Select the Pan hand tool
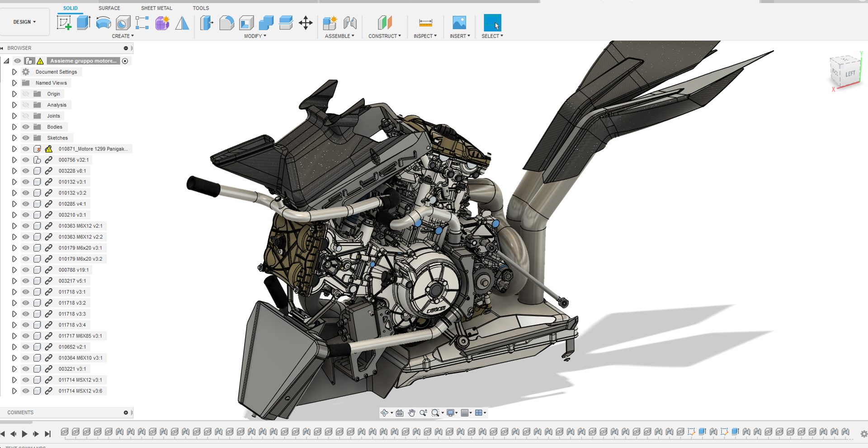This screenshot has height=448, width=868. pos(411,413)
